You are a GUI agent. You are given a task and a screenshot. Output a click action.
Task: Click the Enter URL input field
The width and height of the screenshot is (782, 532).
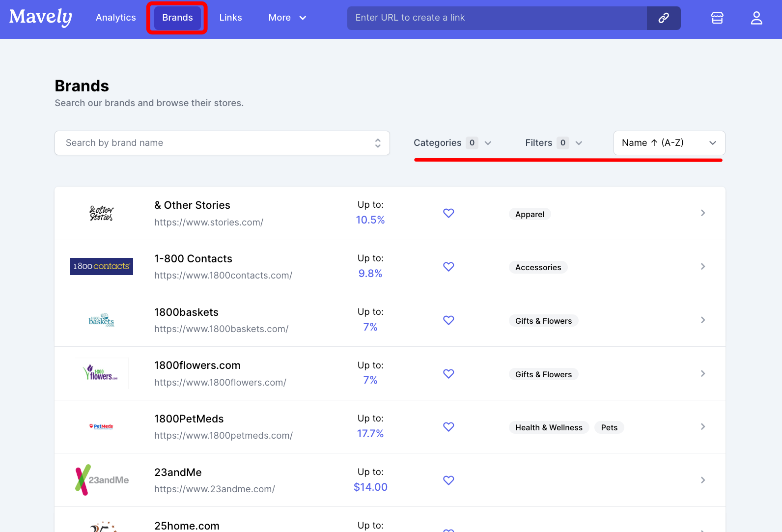point(496,18)
